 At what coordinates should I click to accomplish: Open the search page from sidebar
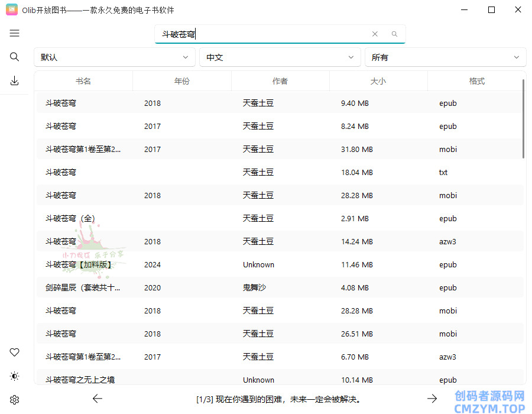[14, 57]
